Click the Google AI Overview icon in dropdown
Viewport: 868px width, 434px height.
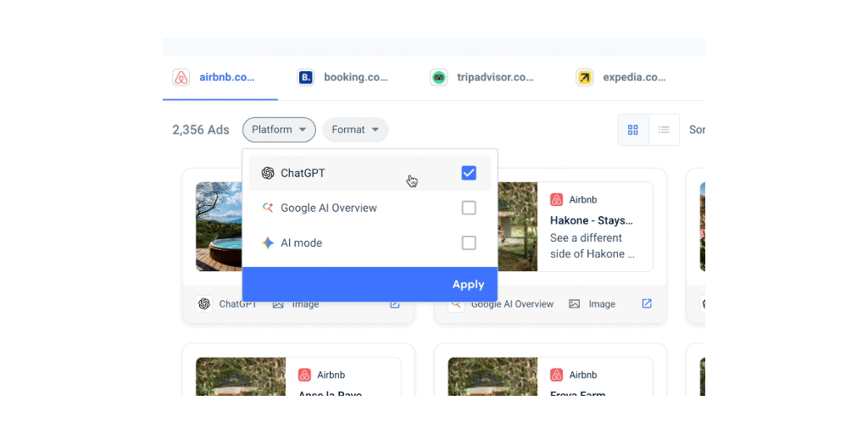[268, 209]
